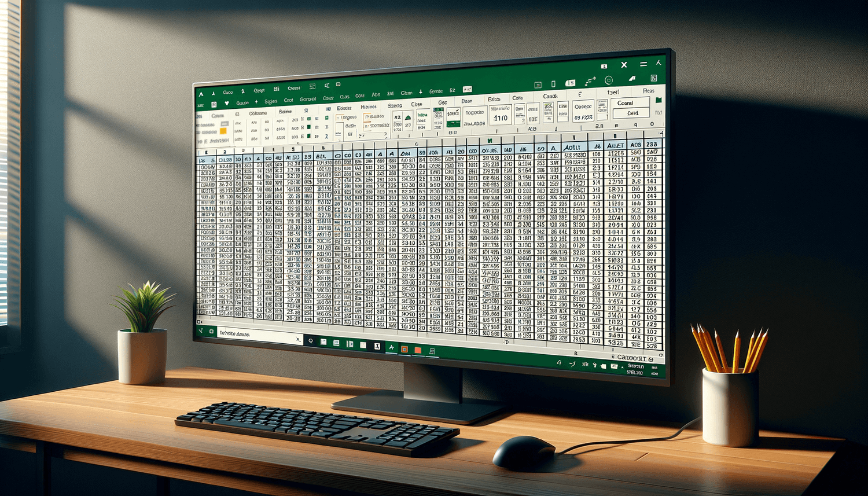Screen dimensions: 868x496
Task: Select the '238' column header
Action: 652,145
